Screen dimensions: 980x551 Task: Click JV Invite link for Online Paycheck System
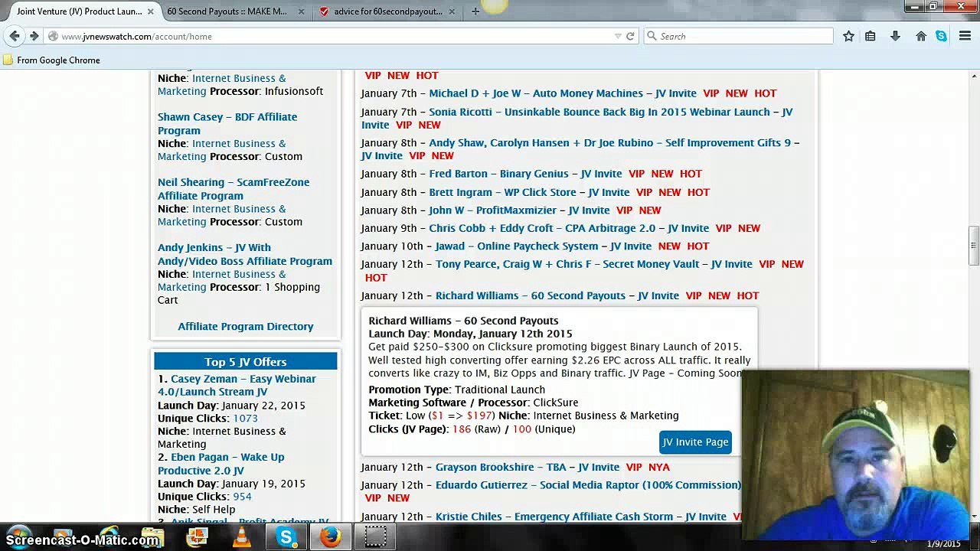click(631, 246)
